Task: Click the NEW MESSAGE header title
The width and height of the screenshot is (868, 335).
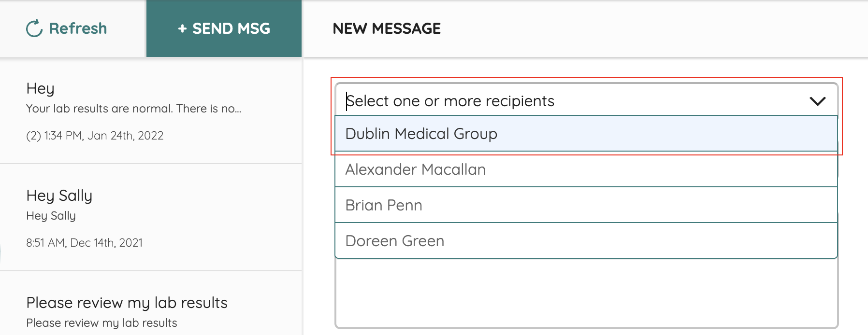Action: [387, 28]
